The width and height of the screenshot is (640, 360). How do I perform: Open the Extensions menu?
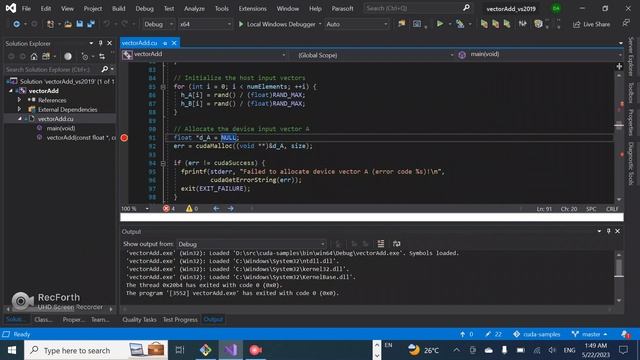[x=252, y=8]
